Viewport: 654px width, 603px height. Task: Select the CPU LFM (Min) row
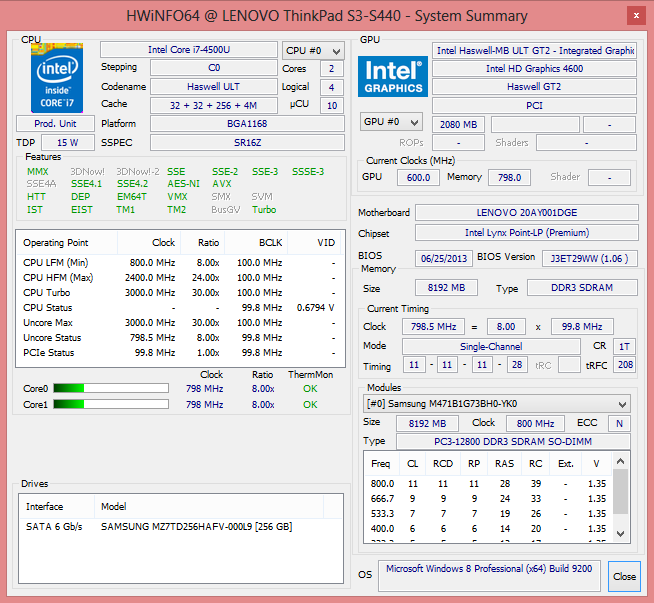(180, 263)
